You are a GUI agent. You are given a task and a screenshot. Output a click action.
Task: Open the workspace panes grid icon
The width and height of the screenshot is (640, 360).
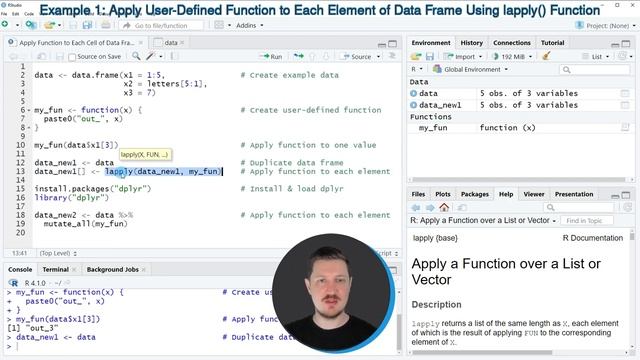tap(219, 25)
